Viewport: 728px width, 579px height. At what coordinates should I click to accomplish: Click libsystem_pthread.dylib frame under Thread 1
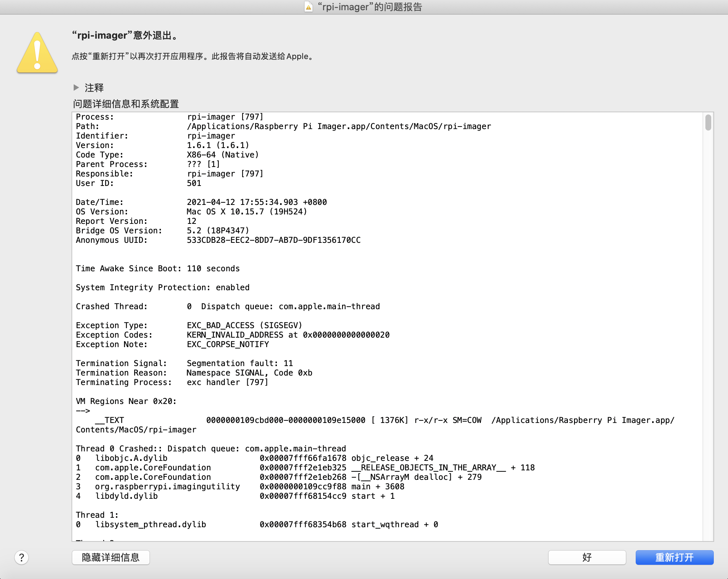point(257,525)
